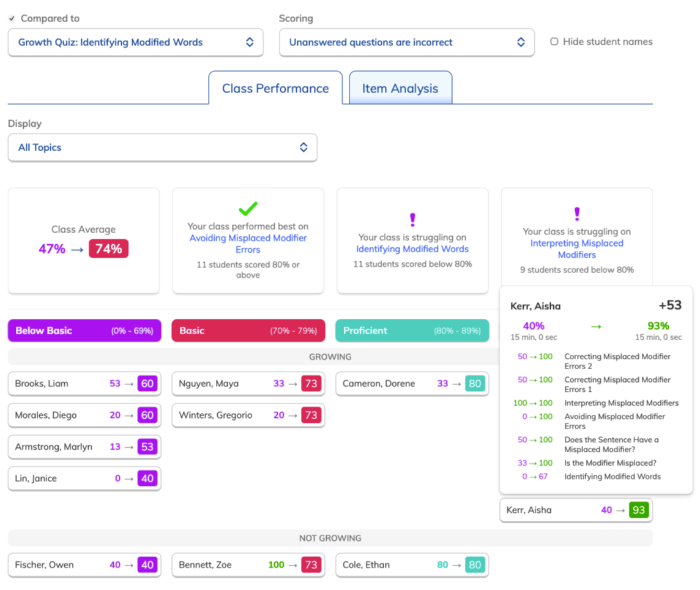Select the Morales, Diego student row

pyautogui.click(x=84, y=416)
